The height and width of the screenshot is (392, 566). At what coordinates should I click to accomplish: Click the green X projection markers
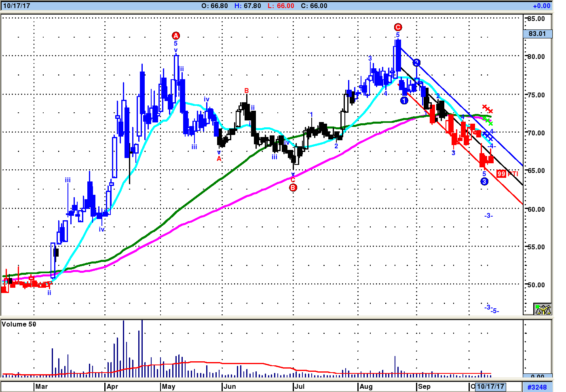click(x=488, y=120)
